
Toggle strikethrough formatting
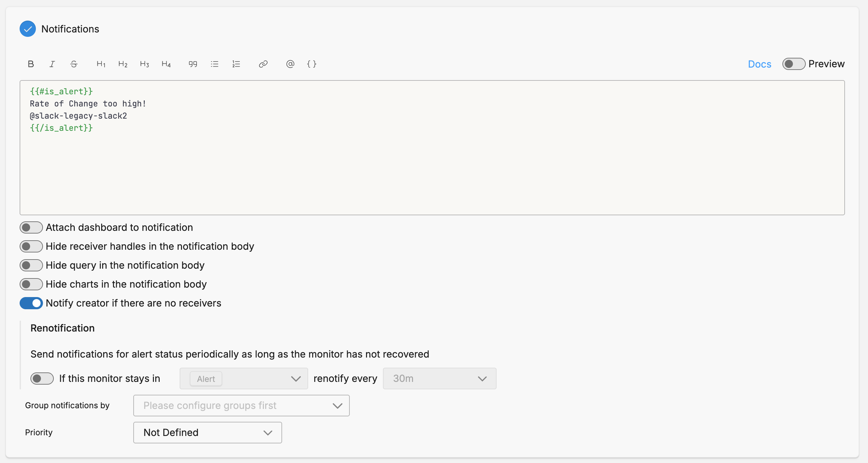(x=74, y=64)
